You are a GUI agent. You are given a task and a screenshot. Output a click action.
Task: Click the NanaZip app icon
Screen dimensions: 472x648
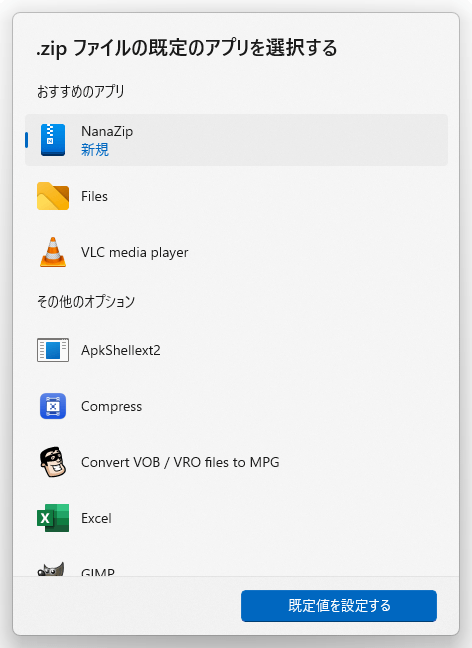click(x=53, y=140)
